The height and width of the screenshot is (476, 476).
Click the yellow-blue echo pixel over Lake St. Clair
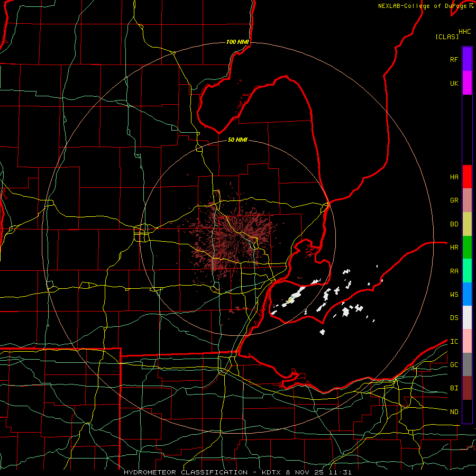coord(291,299)
